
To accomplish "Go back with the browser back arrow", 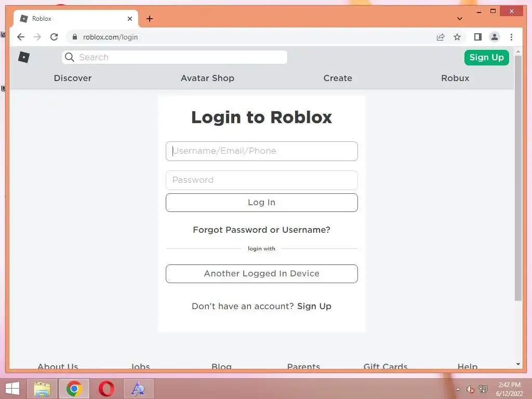I will pos(21,37).
